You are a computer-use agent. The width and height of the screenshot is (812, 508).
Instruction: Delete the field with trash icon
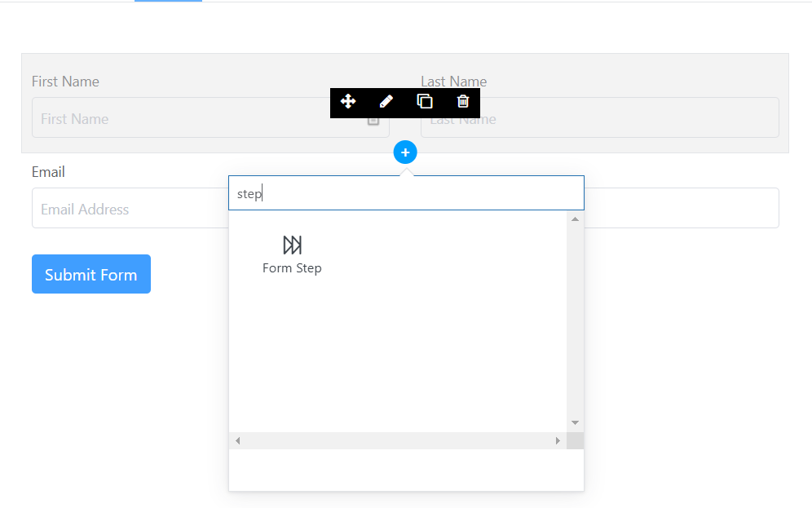(x=463, y=101)
